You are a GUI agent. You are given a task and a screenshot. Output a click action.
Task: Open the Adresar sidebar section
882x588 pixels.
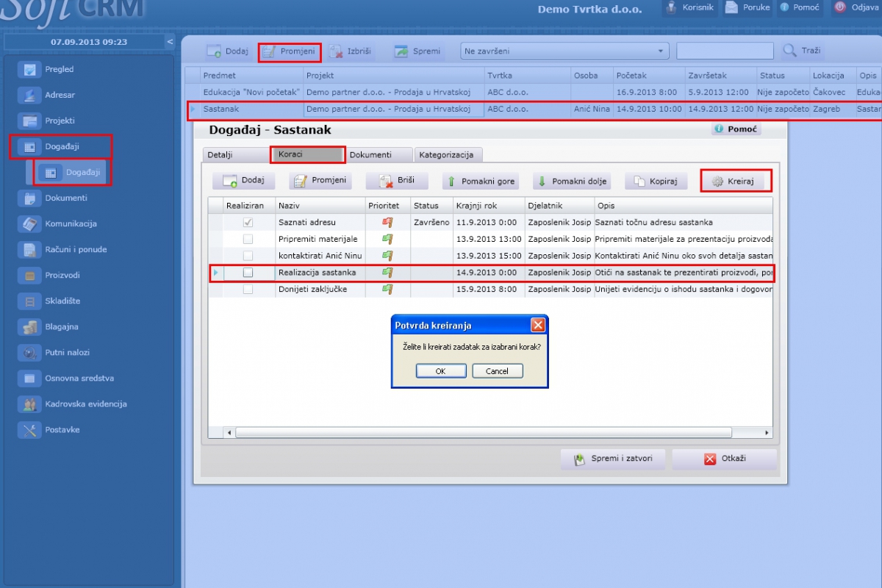point(59,95)
